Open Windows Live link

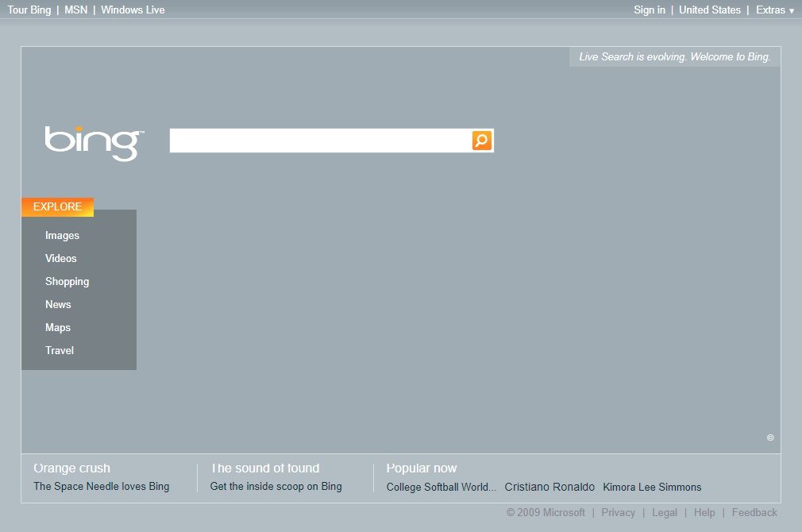pyautogui.click(x=133, y=10)
